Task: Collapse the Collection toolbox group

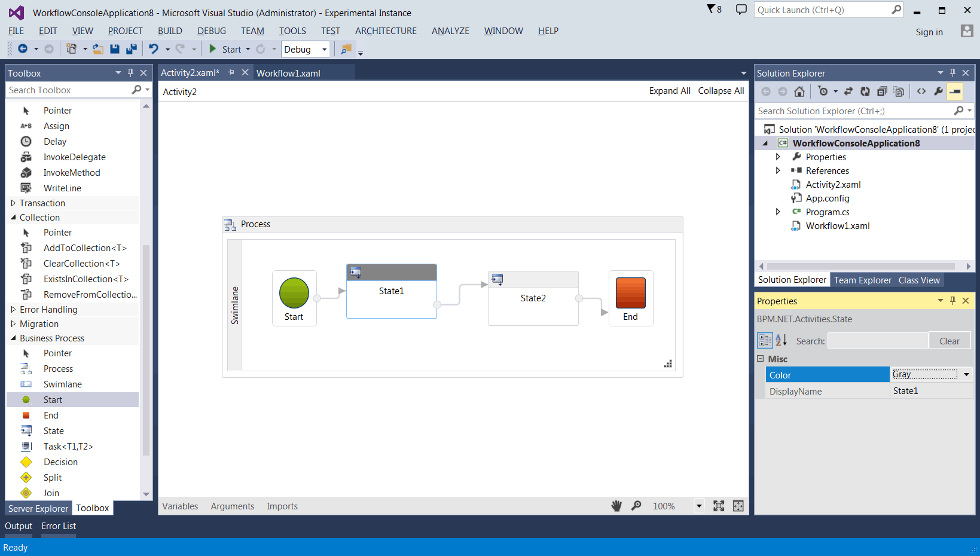Action: tap(13, 217)
